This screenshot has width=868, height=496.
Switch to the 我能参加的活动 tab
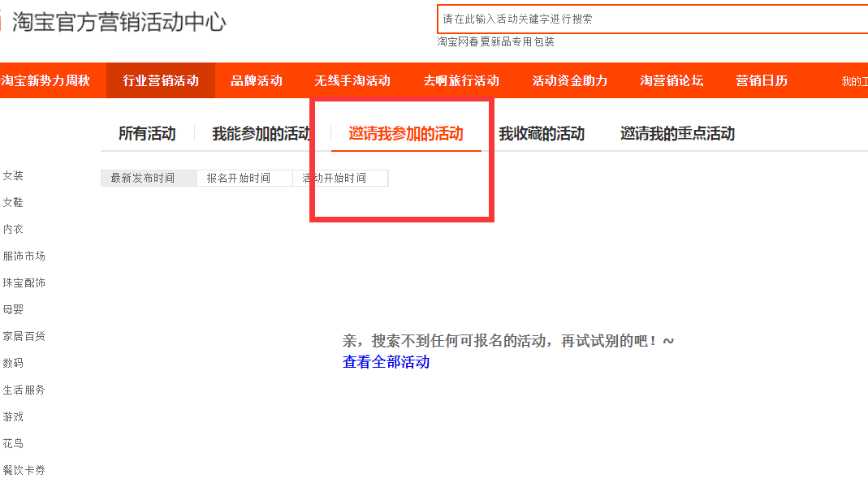tap(261, 133)
